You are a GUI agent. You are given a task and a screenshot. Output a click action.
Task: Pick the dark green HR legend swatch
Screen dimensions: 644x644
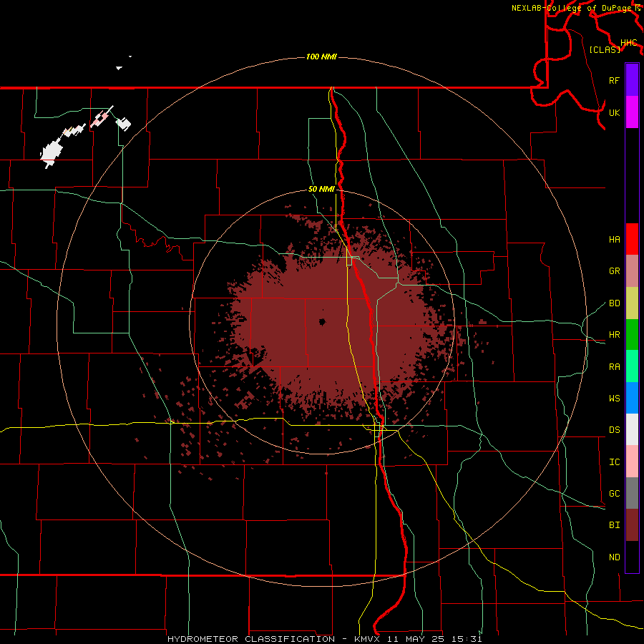[632, 335]
